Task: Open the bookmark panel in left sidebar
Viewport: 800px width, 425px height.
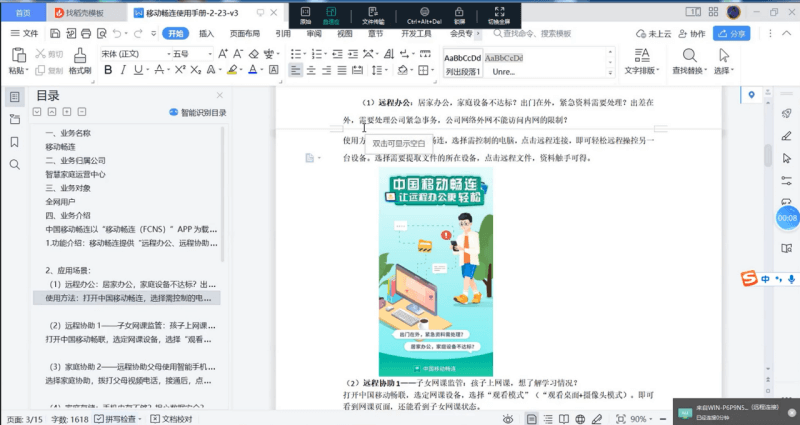Action: pyautogui.click(x=15, y=142)
